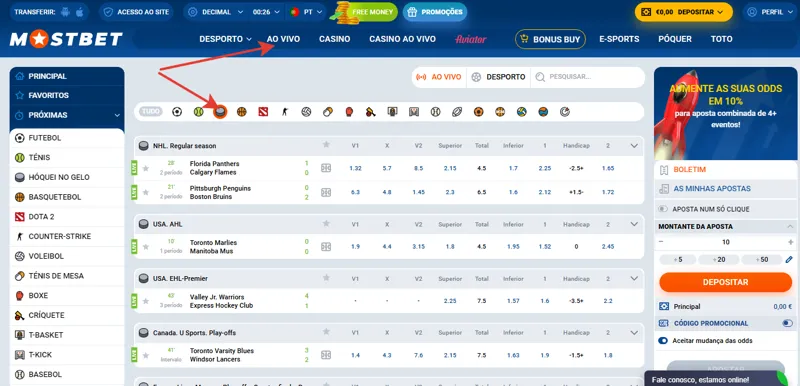
Task: Open the Desporto navigation dropdown
Action: coord(226,39)
